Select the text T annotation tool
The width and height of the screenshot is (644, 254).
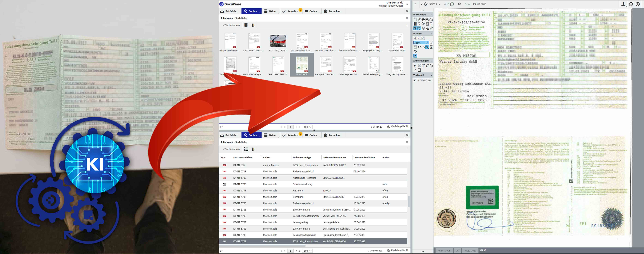(x=423, y=66)
